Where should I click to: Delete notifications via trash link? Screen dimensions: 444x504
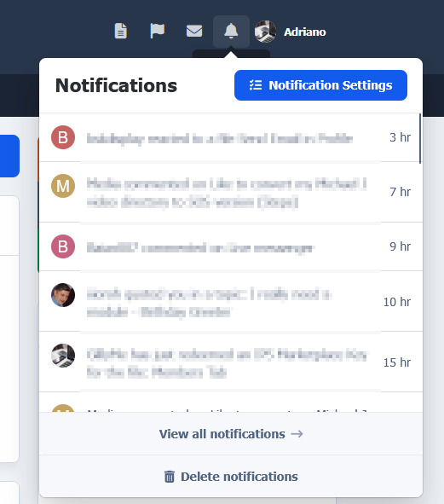coord(231,477)
